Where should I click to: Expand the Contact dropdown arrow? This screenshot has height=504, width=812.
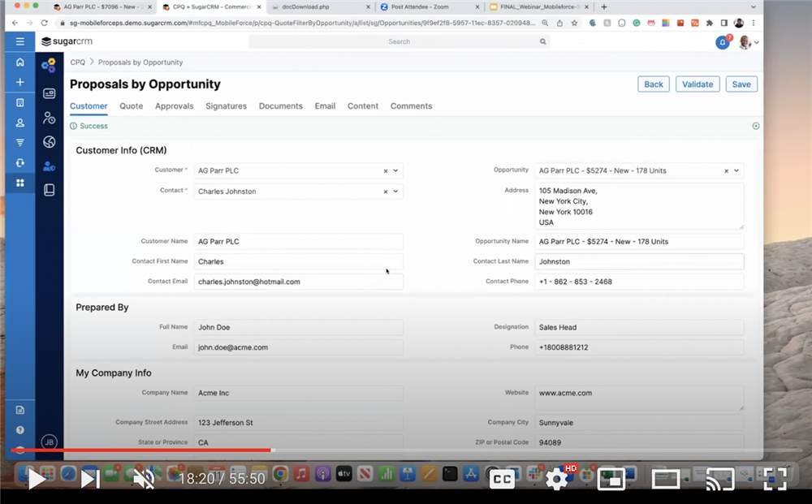tap(395, 192)
